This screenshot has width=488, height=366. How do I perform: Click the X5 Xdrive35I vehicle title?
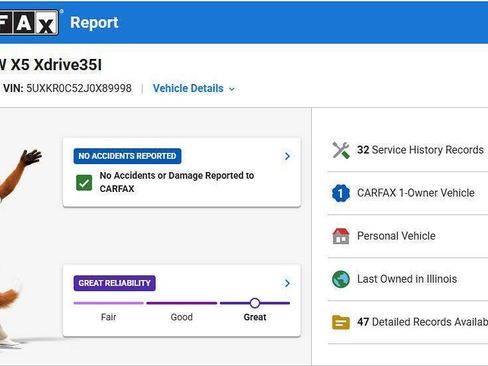51,65
